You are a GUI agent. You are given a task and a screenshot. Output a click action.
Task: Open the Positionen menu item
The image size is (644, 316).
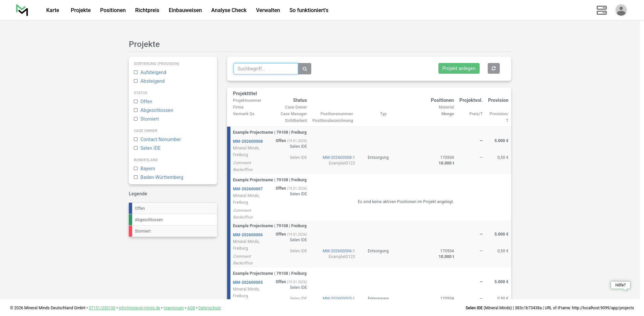(x=113, y=10)
